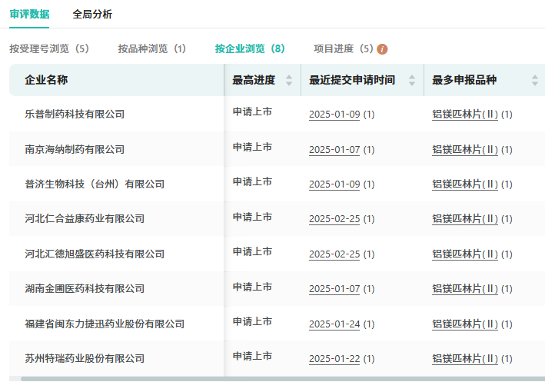
Task: Sort by 最高进度 column arrows
Action: [289, 81]
